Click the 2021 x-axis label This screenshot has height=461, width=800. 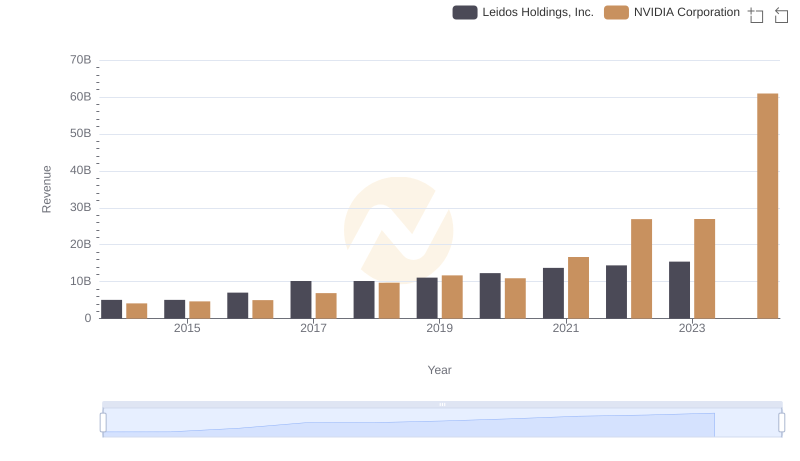566,328
